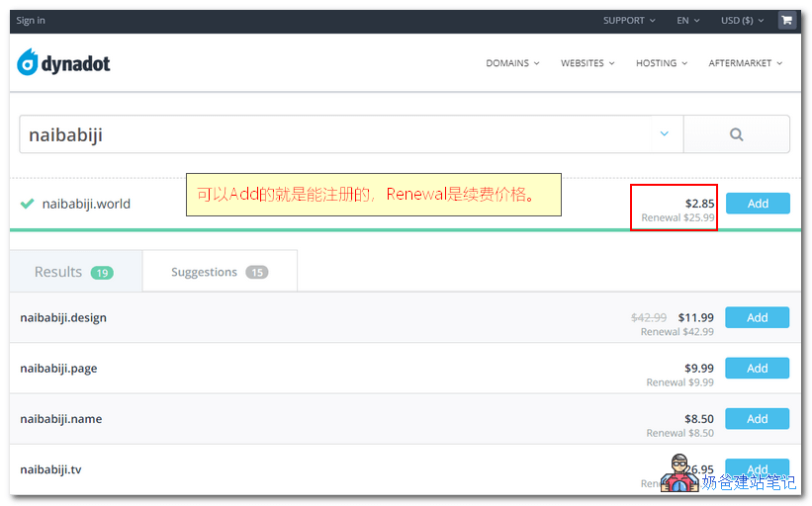The height and width of the screenshot is (506, 812).
Task: Open the WEBSITES menu
Action: point(587,63)
